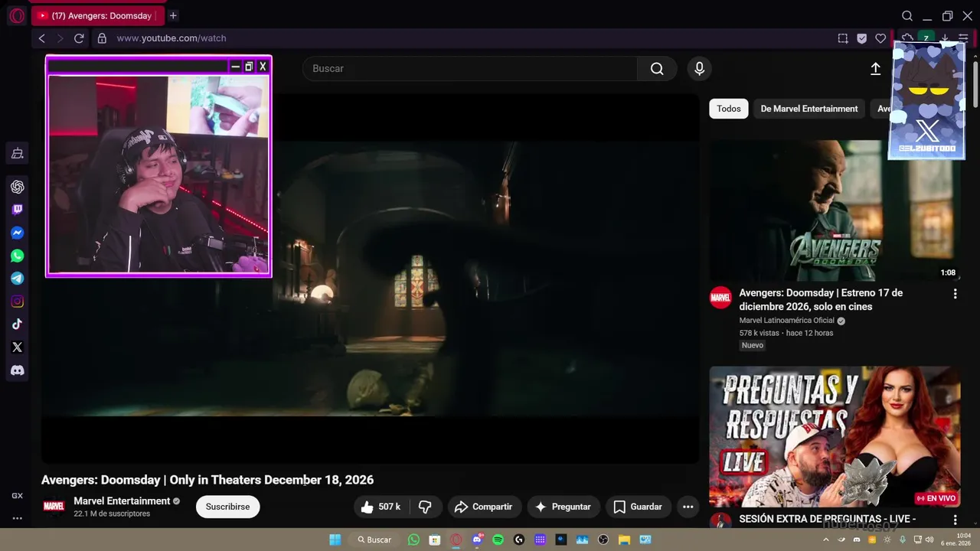Screen dimensions: 980x551
Task: Open WhatsApp from the Windows taskbar
Action: tap(414, 540)
